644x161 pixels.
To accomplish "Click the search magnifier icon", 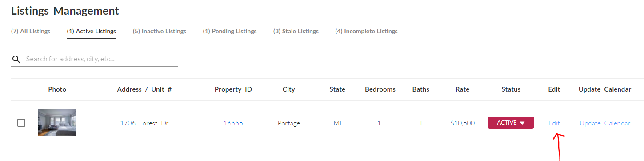I will pyautogui.click(x=16, y=59).
